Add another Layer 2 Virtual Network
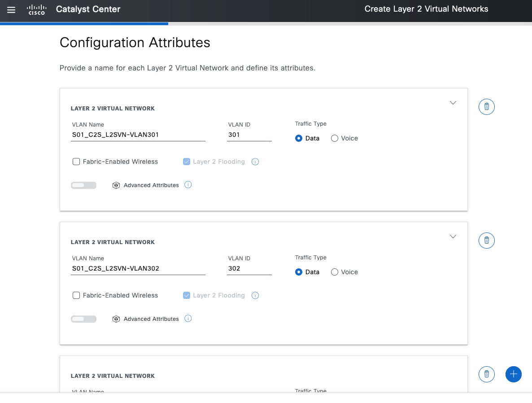The image size is (532, 403). pyautogui.click(x=513, y=374)
